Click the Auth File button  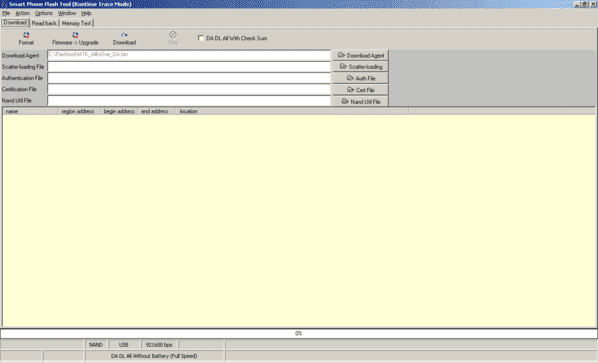coord(361,78)
